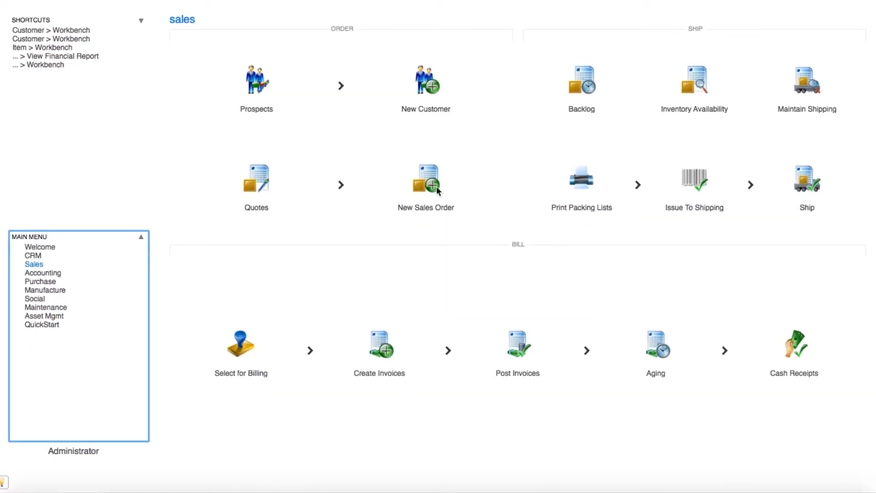Go to CRM in main menu
The image size is (876, 493).
pyautogui.click(x=33, y=256)
